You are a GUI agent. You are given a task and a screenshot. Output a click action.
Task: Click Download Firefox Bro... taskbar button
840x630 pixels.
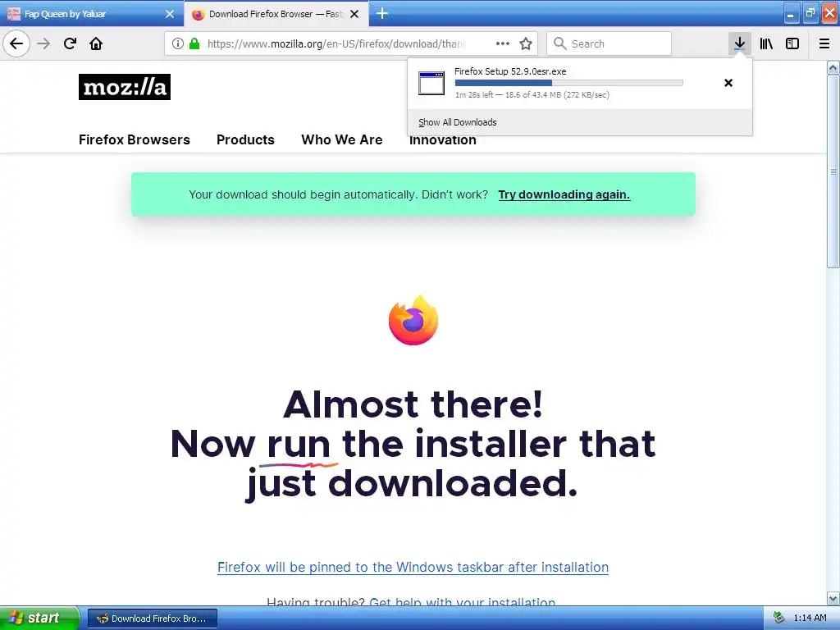[x=152, y=619]
